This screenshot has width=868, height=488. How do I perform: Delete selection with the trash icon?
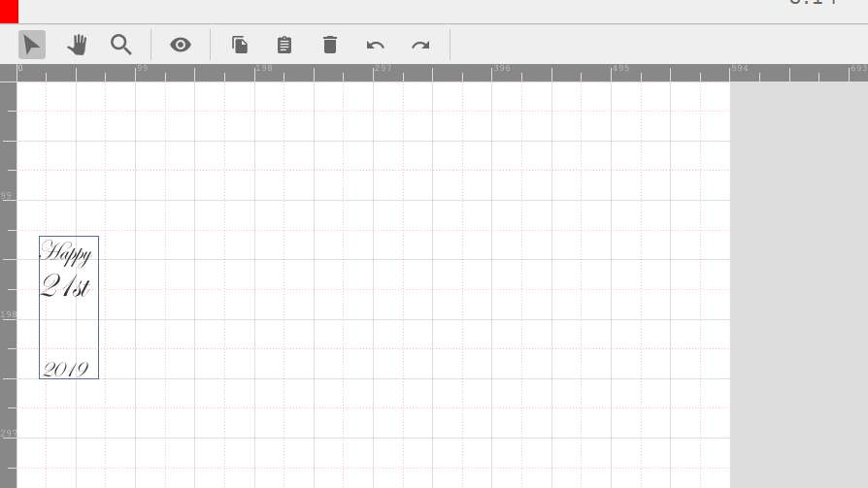330,45
